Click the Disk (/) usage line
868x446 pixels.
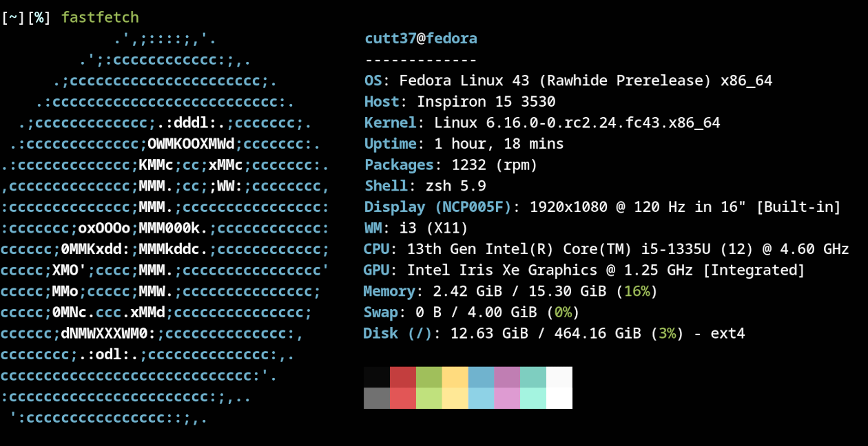point(554,334)
